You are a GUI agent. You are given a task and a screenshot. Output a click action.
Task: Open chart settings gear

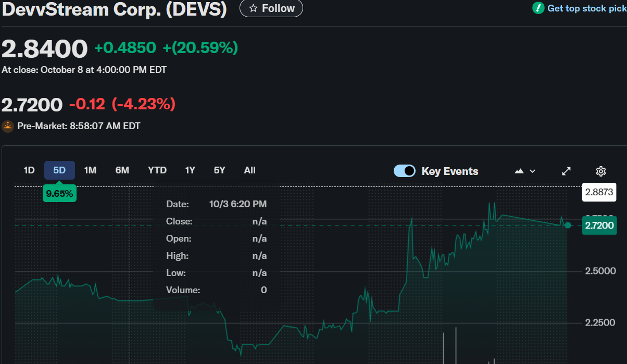[x=600, y=171]
